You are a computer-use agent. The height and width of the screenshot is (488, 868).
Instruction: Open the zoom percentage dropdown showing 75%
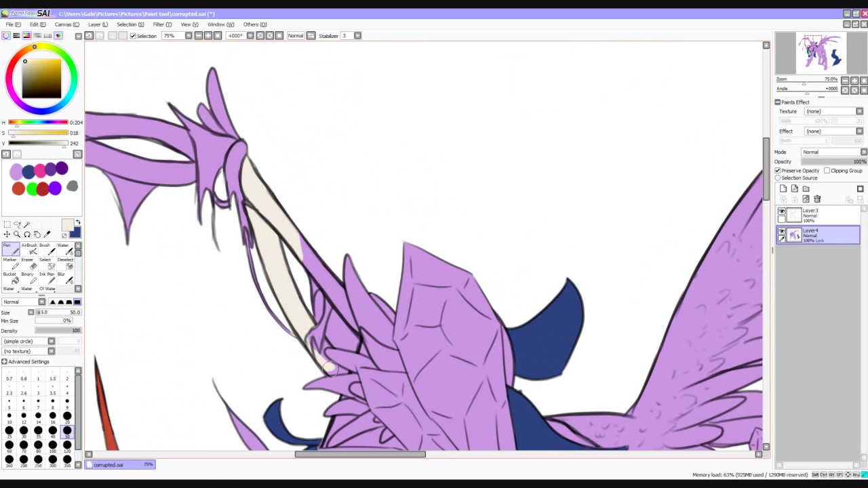pos(189,36)
